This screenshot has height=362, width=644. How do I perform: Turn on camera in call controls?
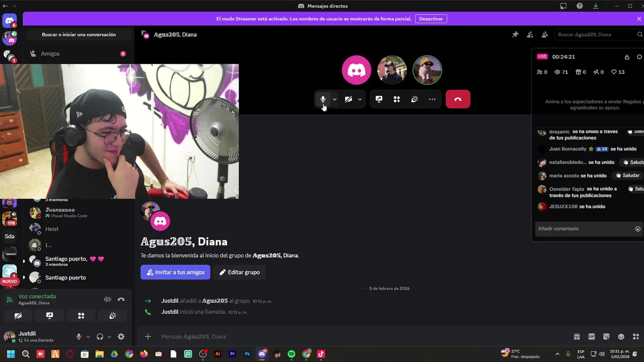point(348,99)
